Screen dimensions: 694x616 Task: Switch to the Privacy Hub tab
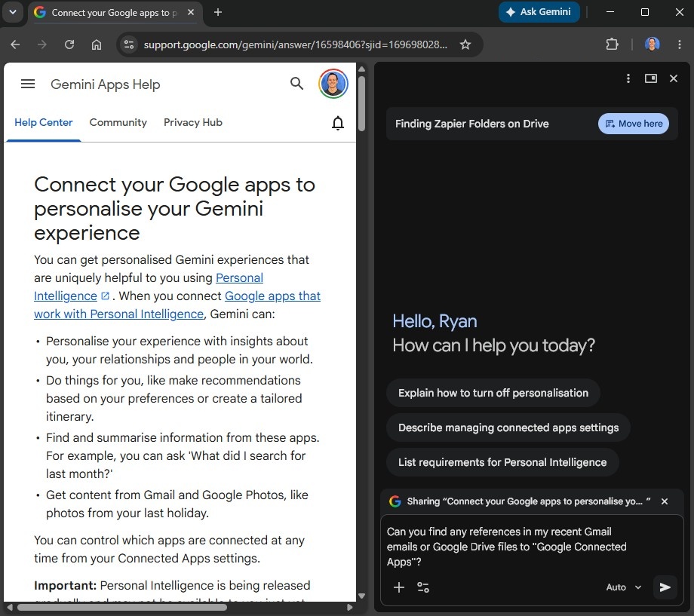coord(193,123)
